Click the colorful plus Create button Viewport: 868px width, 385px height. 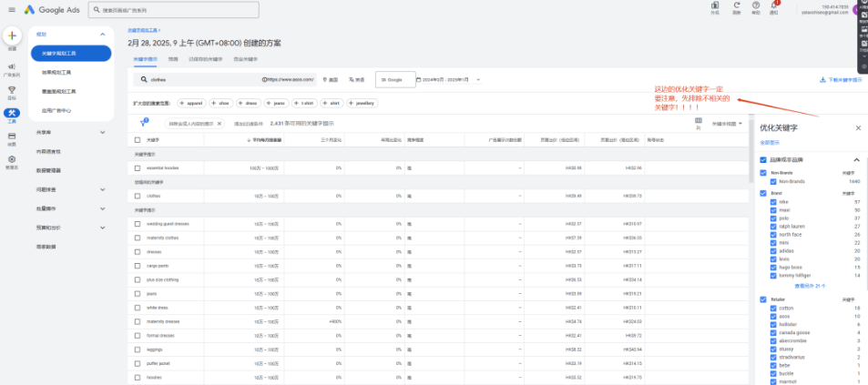11,35
